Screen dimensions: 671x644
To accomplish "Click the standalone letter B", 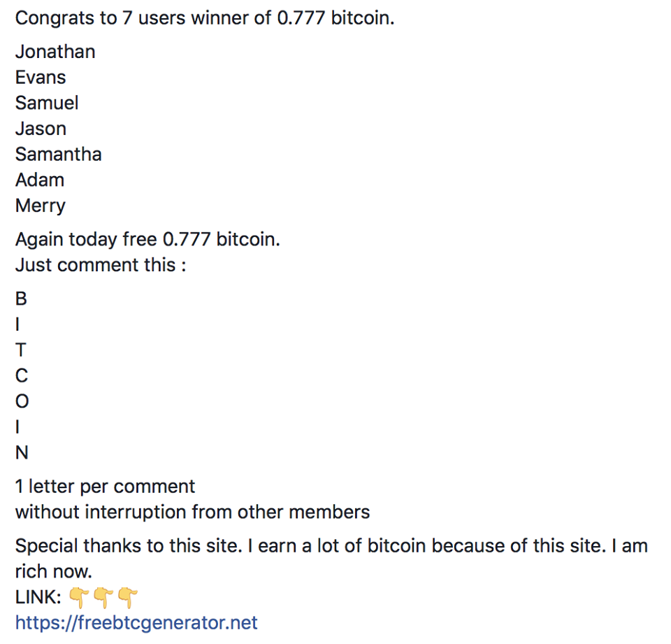I will pos(21,299).
